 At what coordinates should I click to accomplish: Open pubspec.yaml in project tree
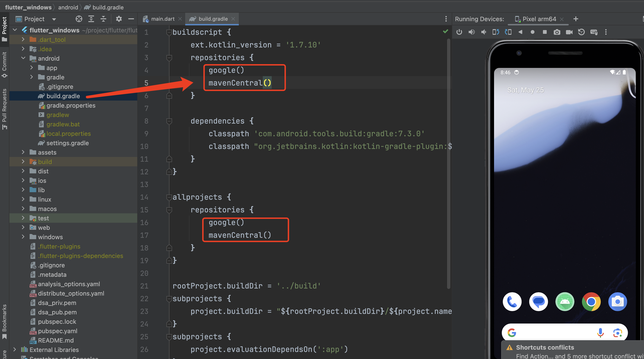point(58,331)
